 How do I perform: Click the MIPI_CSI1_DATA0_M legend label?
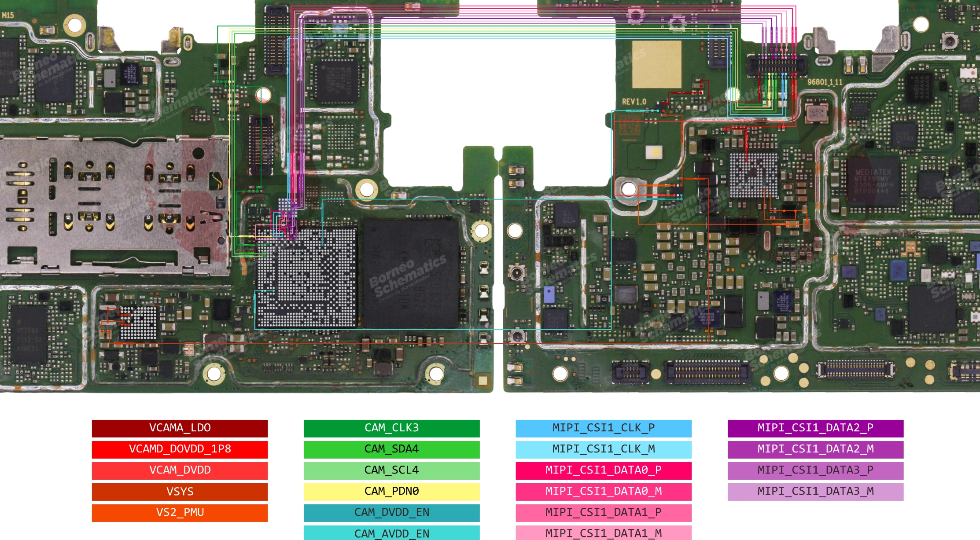pos(604,492)
